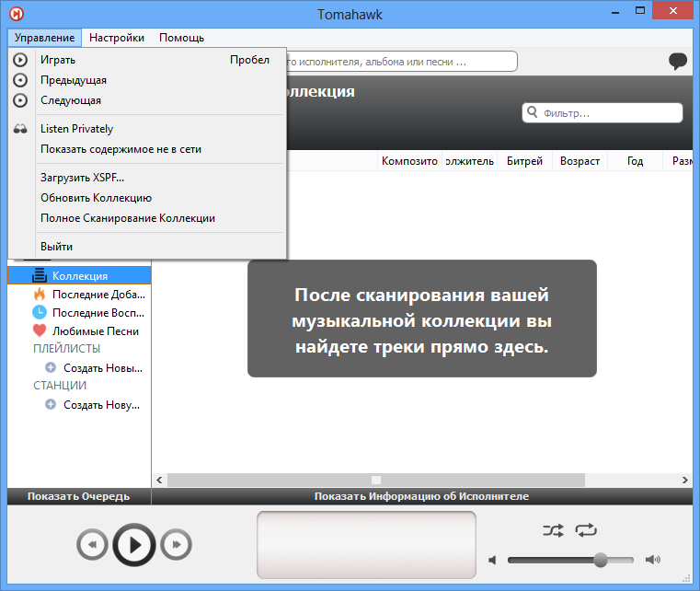700x591 pixels.
Task: Maximize the Tomahawk window
Action: [x=640, y=11]
